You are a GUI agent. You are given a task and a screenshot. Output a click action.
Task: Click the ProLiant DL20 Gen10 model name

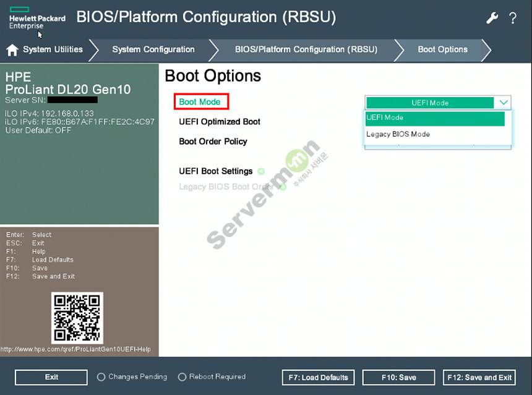[68, 90]
